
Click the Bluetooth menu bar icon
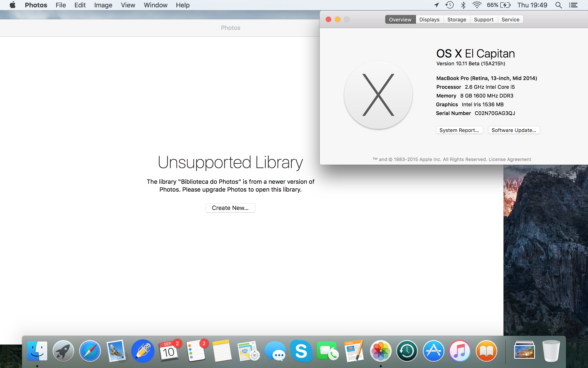coord(463,5)
